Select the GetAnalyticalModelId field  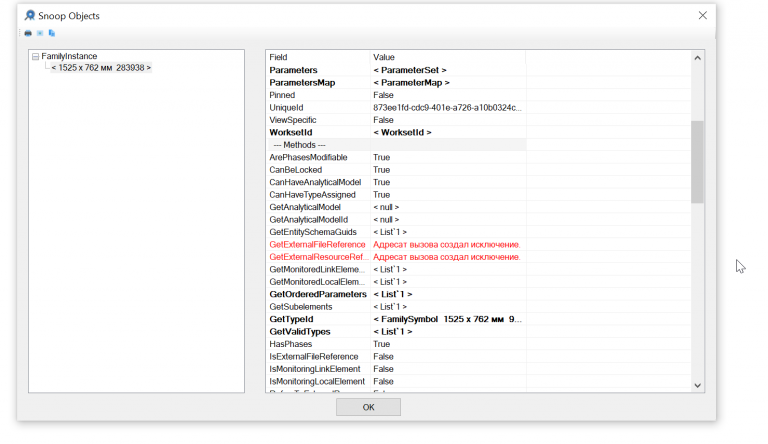309,220
